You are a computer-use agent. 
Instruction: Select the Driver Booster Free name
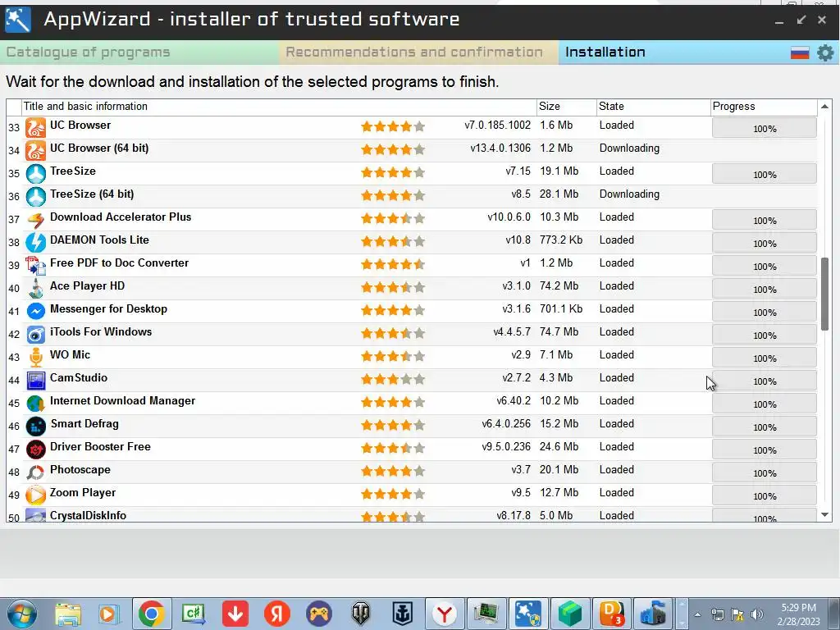tap(100, 447)
